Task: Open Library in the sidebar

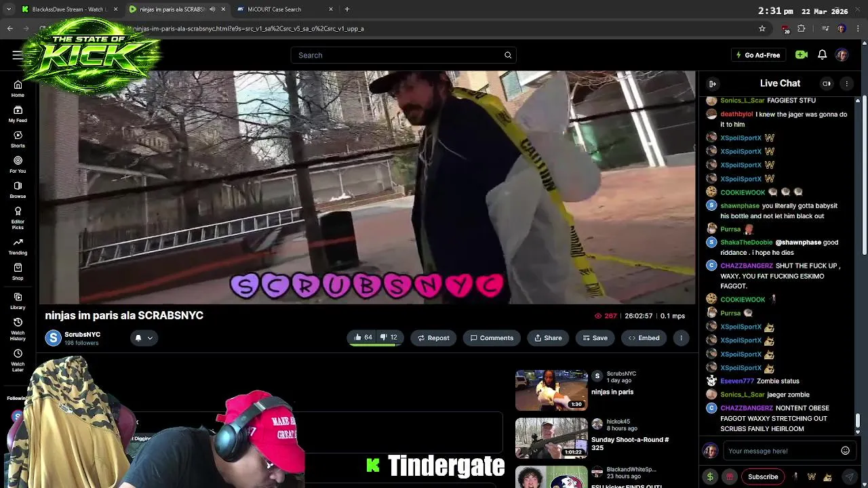Action: click(x=18, y=301)
